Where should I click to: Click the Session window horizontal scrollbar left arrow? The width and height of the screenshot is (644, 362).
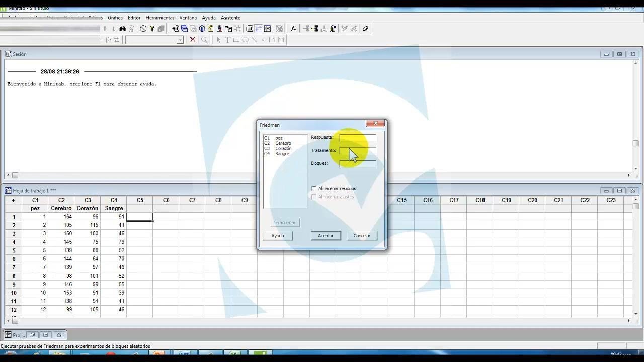(x=8, y=175)
